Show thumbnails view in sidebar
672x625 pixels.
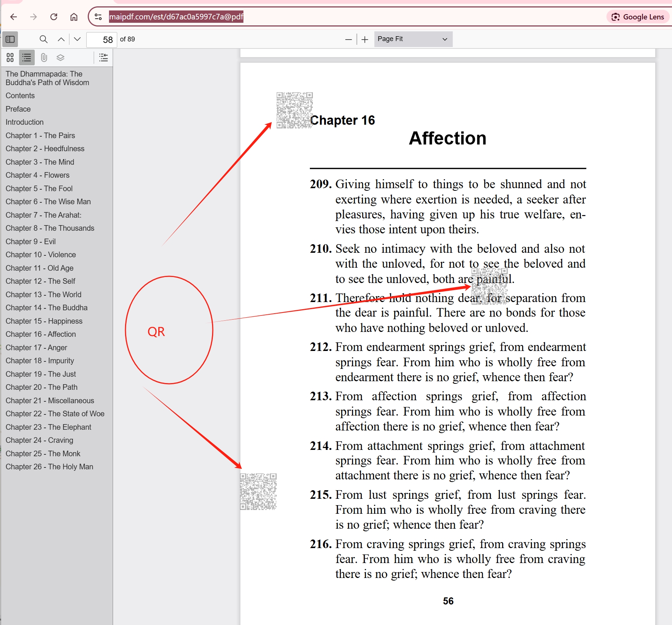10,57
